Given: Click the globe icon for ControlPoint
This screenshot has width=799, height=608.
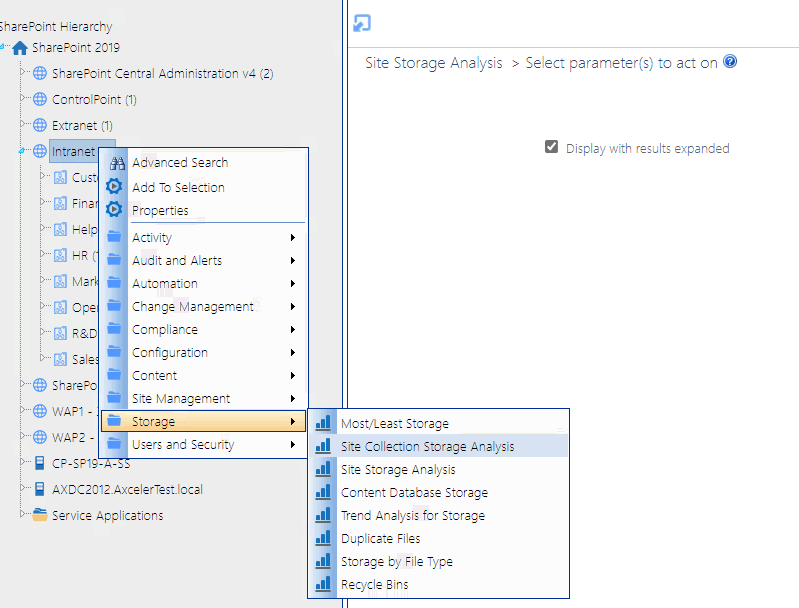Looking at the screenshot, I should click(x=40, y=99).
